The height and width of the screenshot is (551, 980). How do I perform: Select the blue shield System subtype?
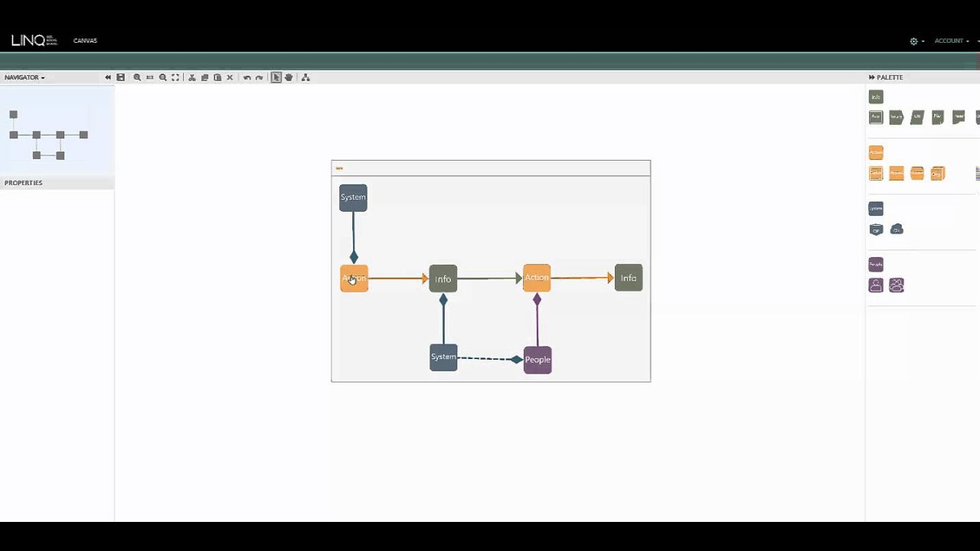pos(876,230)
